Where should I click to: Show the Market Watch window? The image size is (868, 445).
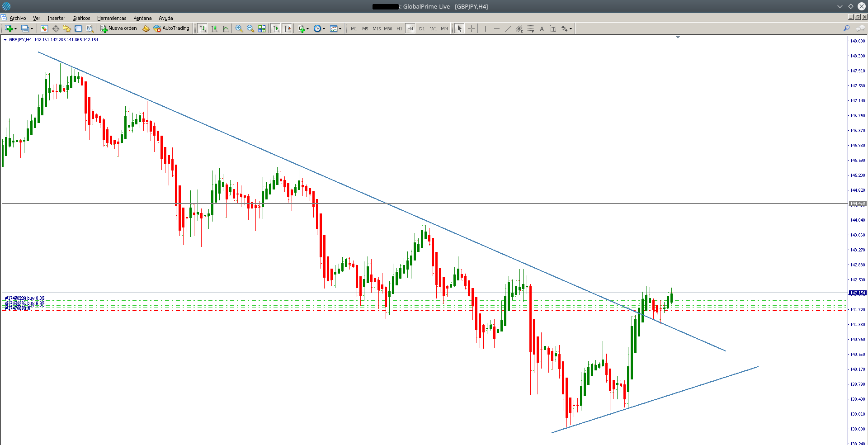[x=44, y=28]
